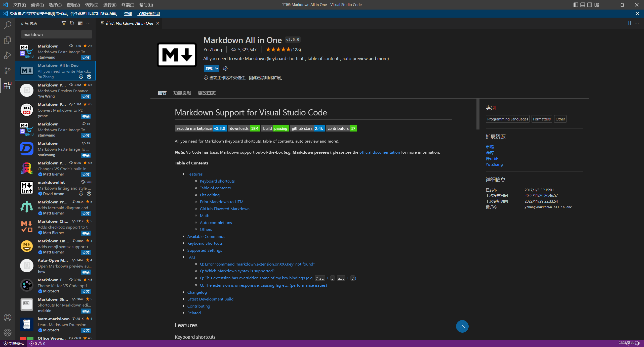Click the Print Markdown to HTML link
The height and width of the screenshot is (347, 644).
coord(222,202)
